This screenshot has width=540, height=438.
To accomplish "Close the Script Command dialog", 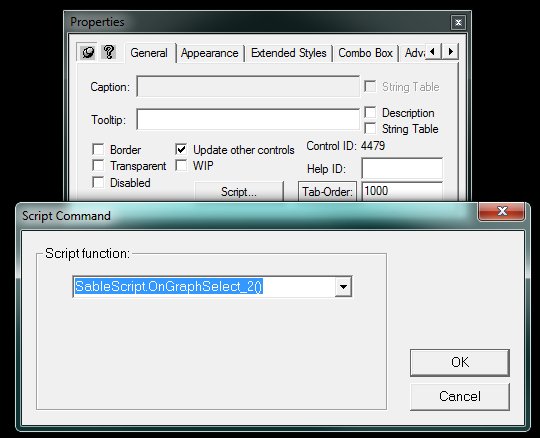I will pos(501,211).
